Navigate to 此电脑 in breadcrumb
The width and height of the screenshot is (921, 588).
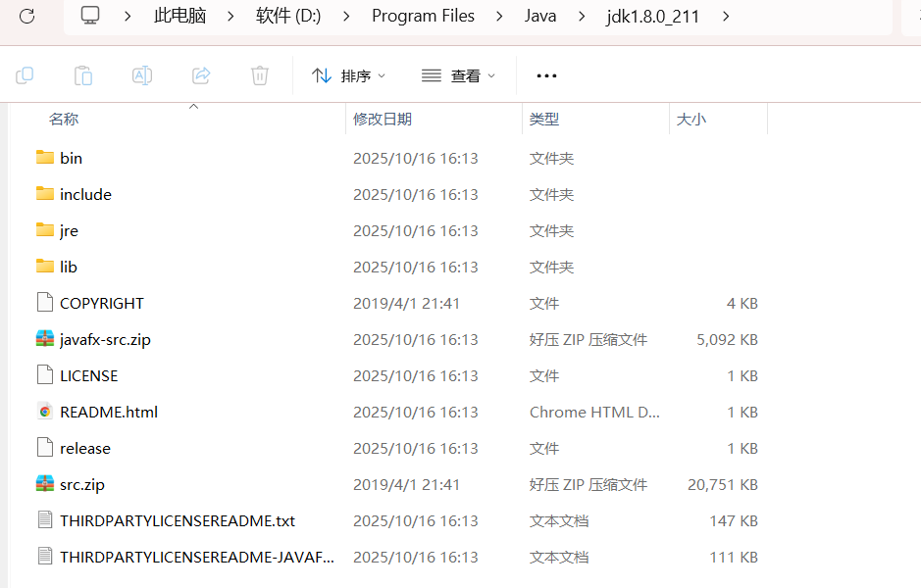point(179,16)
